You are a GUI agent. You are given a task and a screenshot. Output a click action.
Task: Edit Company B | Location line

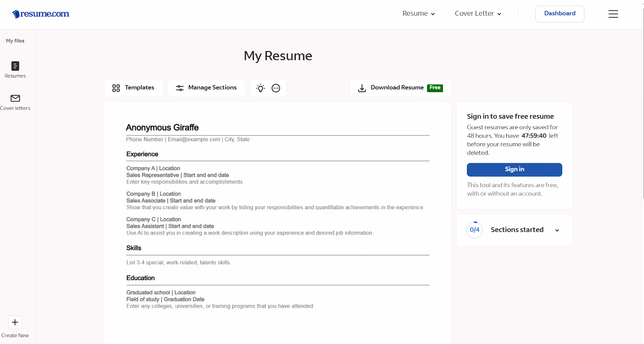point(153,194)
